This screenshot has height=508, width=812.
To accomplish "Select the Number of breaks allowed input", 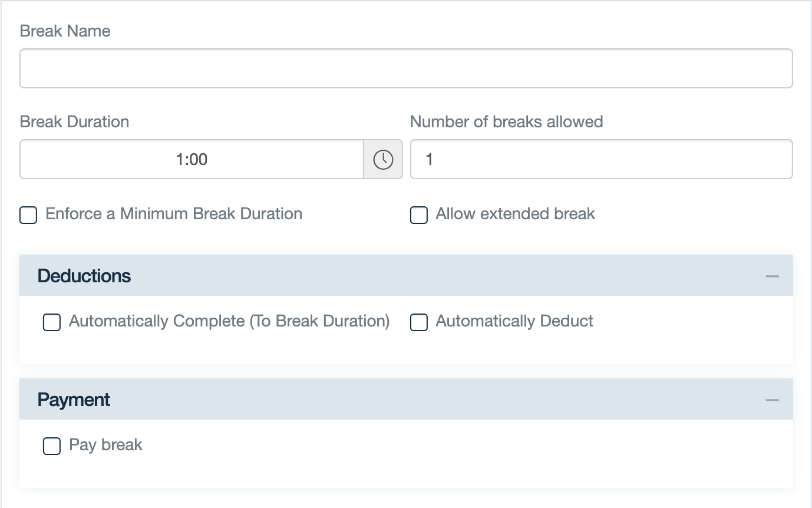I will [601, 159].
